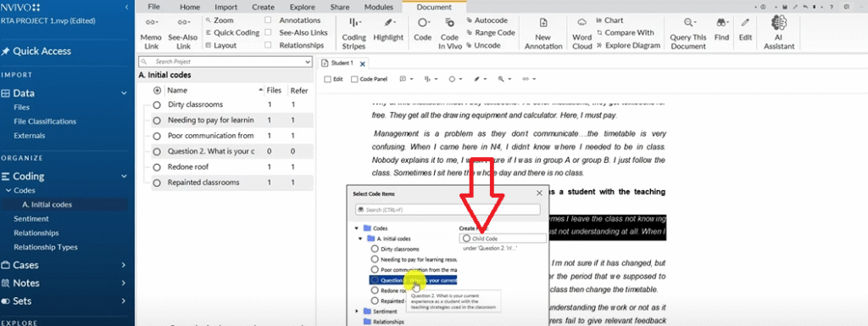Viewport: 868px width, 326px height.
Task: Click the Uncode ribbon option
Action: tap(484, 46)
